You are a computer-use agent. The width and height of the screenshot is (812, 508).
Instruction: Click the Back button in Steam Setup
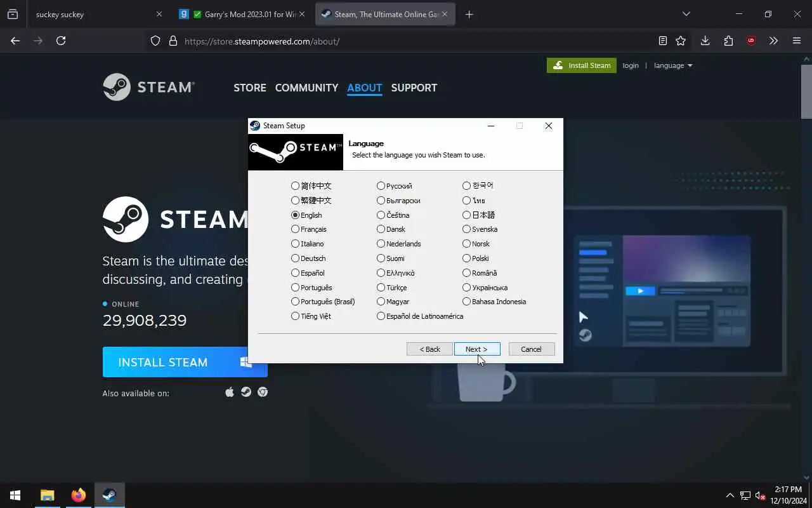(429, 349)
